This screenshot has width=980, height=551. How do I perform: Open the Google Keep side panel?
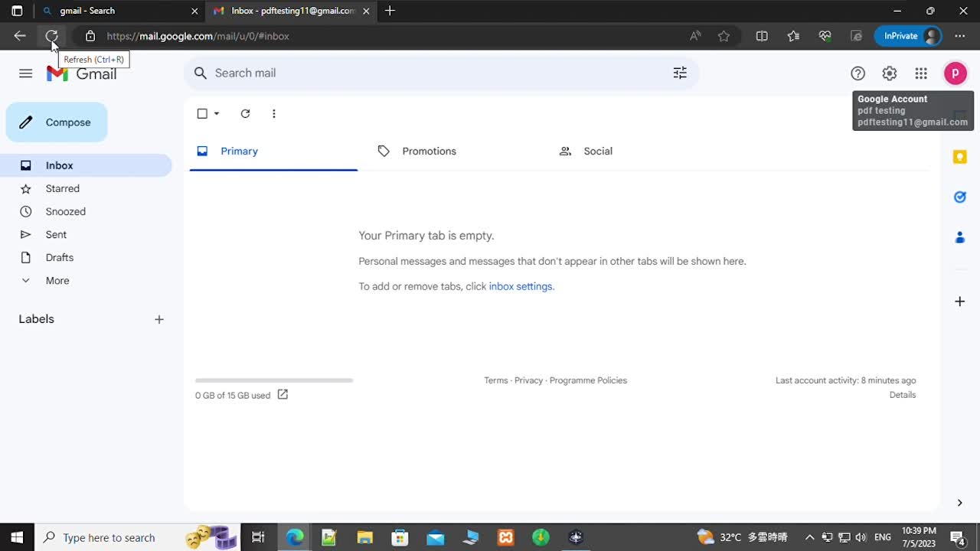click(960, 157)
